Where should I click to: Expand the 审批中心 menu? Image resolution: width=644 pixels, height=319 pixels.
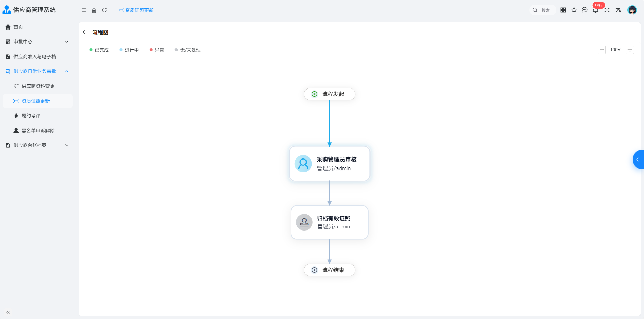click(x=38, y=42)
